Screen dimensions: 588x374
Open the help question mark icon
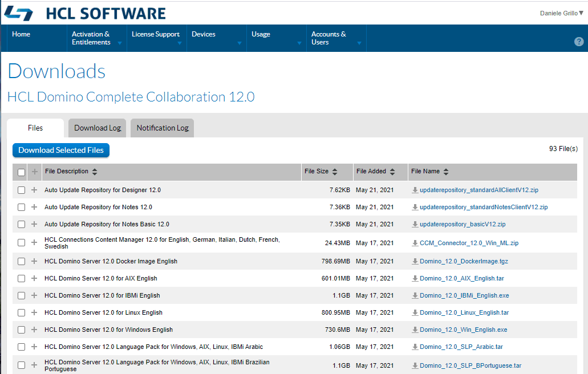579,42
